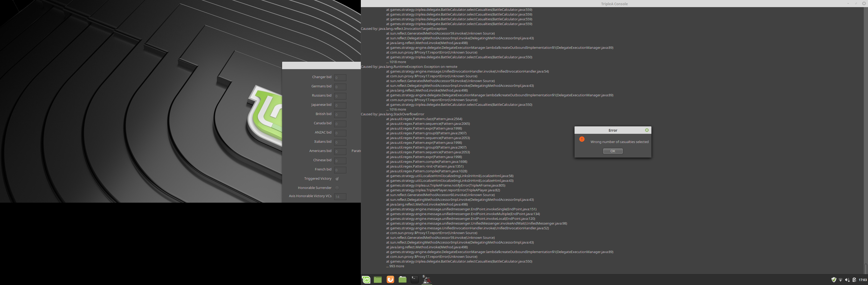The width and height of the screenshot is (868, 285).
Task: Launch Firefox from the panel
Action: point(390,280)
